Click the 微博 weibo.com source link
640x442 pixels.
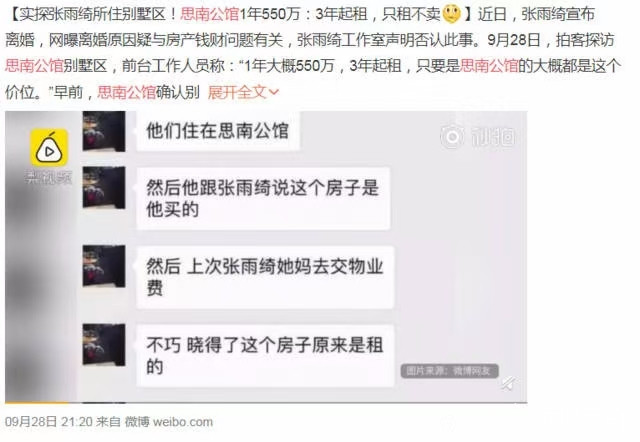(x=169, y=422)
